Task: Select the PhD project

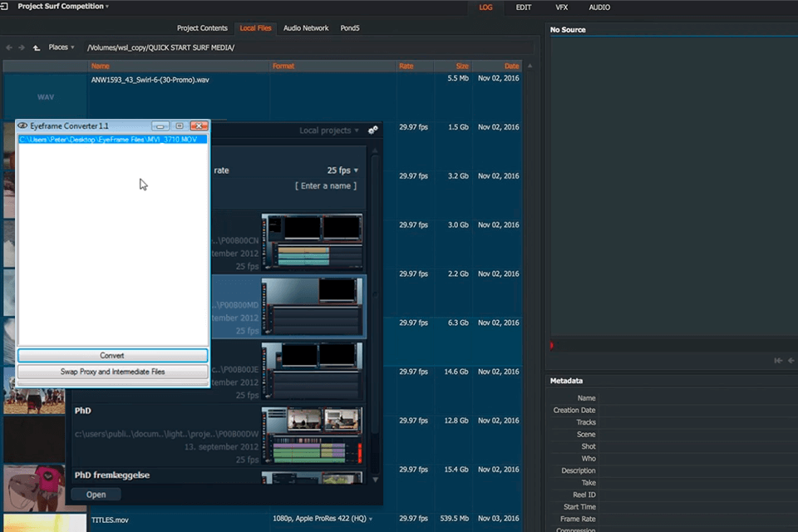Action: [x=83, y=411]
